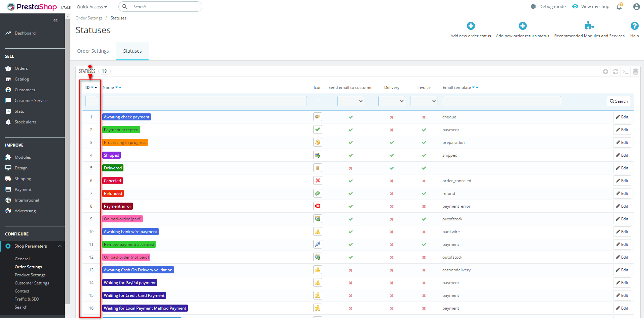Click the Add new order status icon
The width and height of the screenshot is (644, 321).
pos(471,26)
